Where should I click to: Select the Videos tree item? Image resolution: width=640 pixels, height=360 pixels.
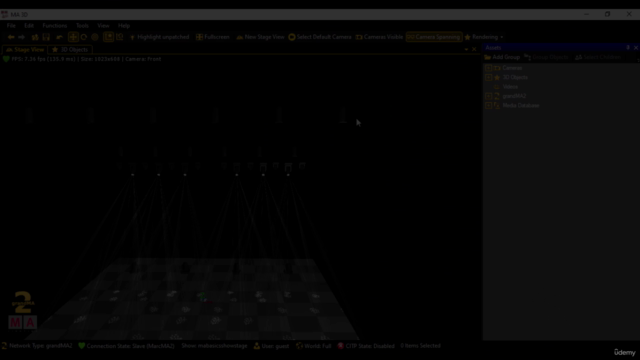click(510, 87)
